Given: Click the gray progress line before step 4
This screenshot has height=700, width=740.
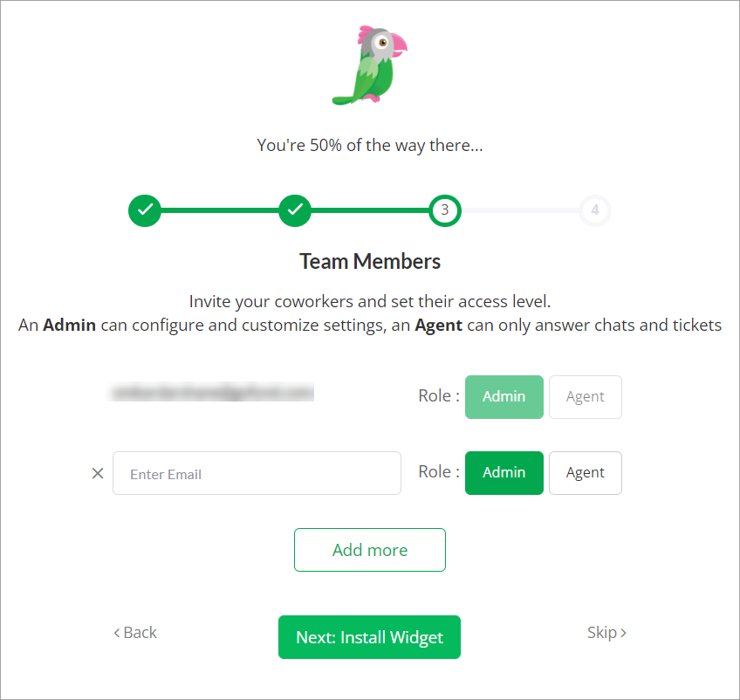Looking at the screenshot, I should (x=520, y=210).
